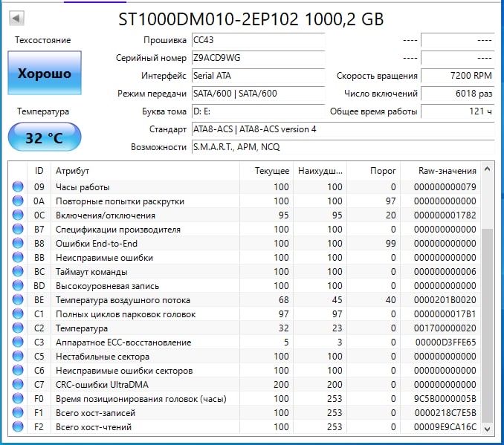The height and width of the screenshot is (445, 504).
Task: Select the serial number field Z9ACD9WG
Action: (259, 58)
